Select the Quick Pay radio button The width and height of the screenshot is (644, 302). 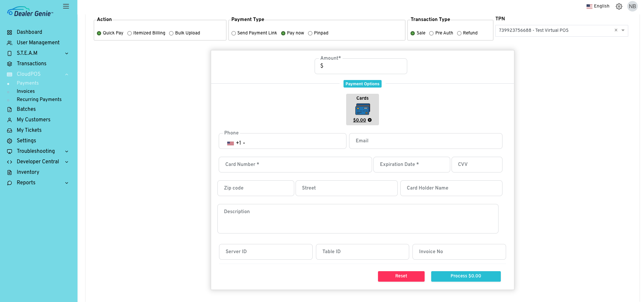99,33
